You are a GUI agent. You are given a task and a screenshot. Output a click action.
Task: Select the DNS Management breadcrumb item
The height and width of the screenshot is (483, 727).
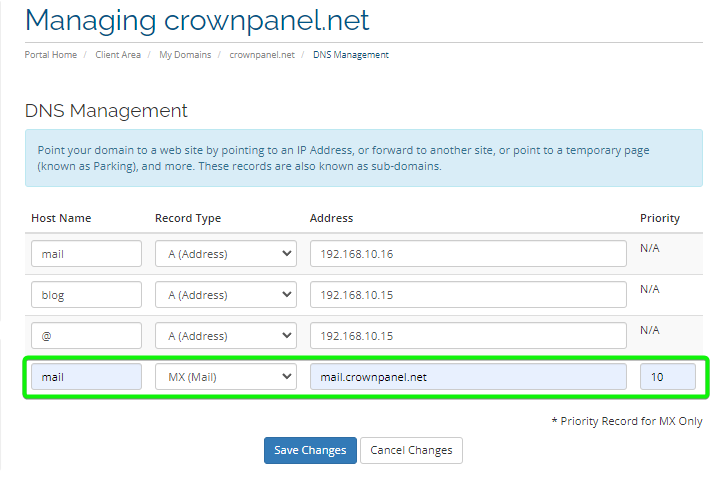[351, 55]
